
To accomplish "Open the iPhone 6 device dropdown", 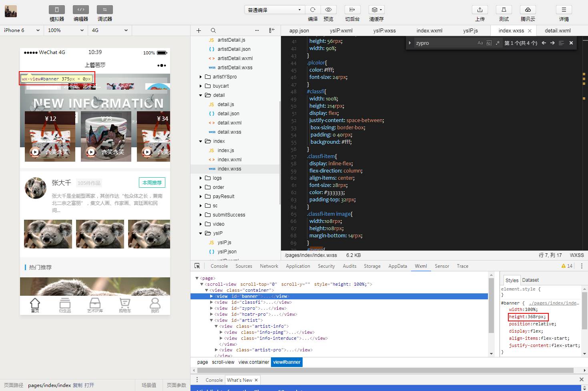I will coord(22,30).
